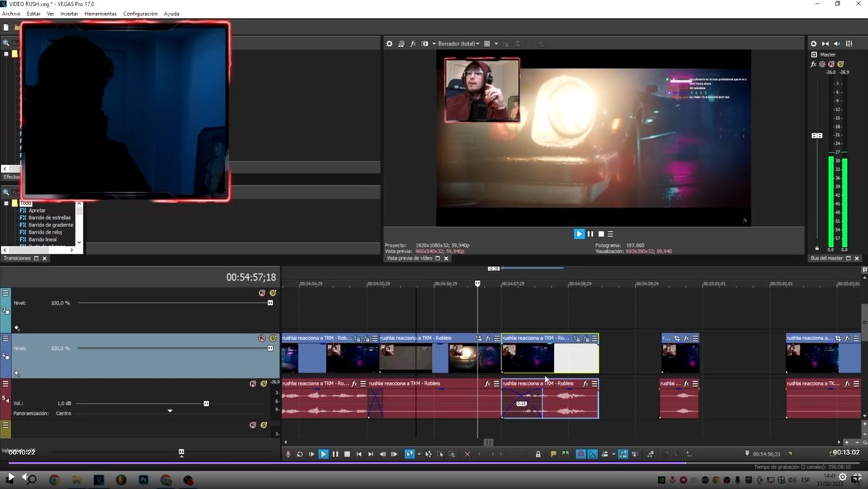Select Barrido de estrellas transition
The height and width of the screenshot is (489, 868).
click(x=49, y=218)
